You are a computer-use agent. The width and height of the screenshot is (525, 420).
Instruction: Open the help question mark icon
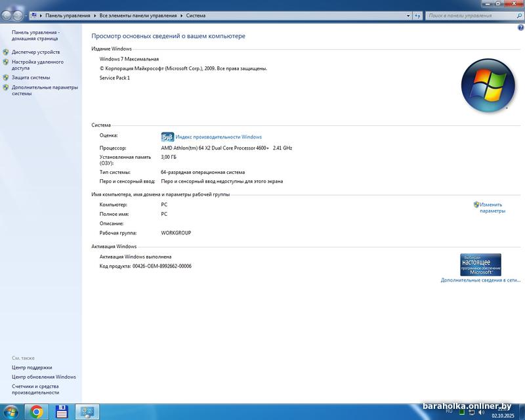pyautogui.click(x=520, y=27)
